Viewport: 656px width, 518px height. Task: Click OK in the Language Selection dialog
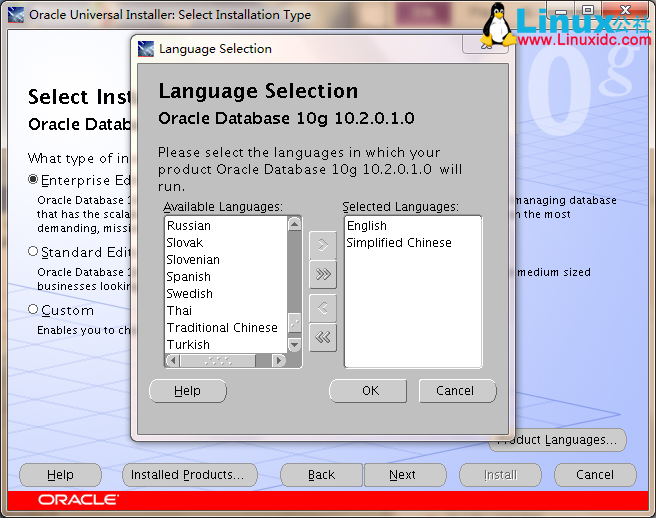(368, 391)
